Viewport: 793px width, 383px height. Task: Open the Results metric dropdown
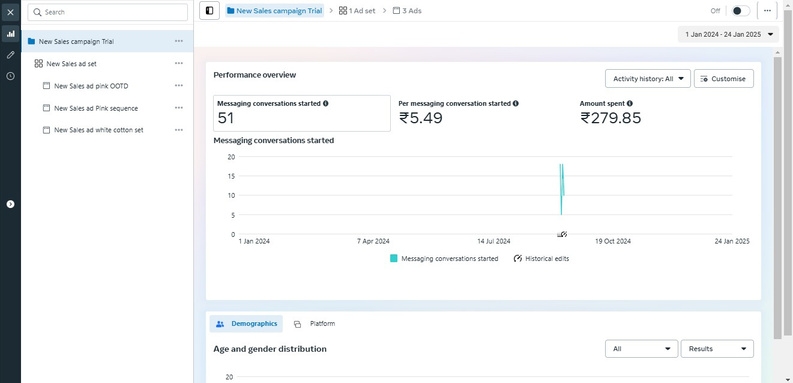tap(717, 349)
